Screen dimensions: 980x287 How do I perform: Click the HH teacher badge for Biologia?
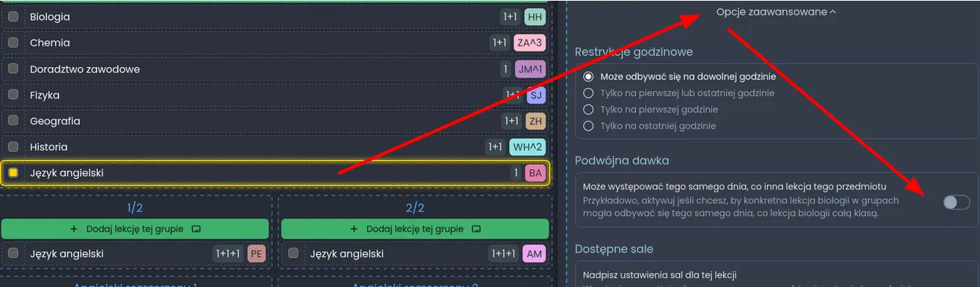(535, 16)
